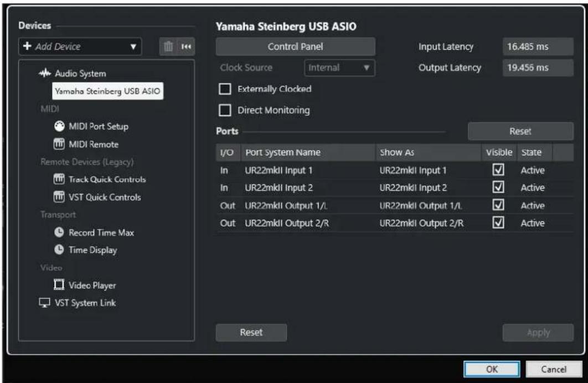The image size is (588, 383).
Task: Uncheck Visible for UR22mkII Output 2/R
Action: tap(498, 222)
